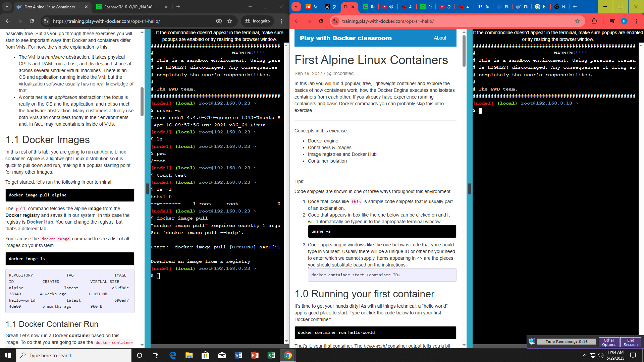Open the media control icon
Image resolution: width=644 pixels, height=362 pixels.
click(612, 21)
